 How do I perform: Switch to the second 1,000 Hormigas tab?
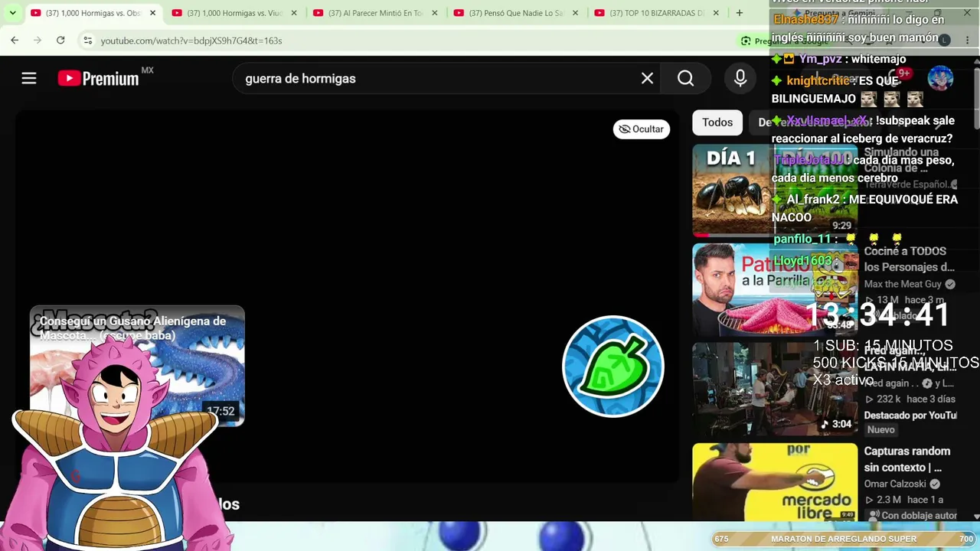pos(234,13)
